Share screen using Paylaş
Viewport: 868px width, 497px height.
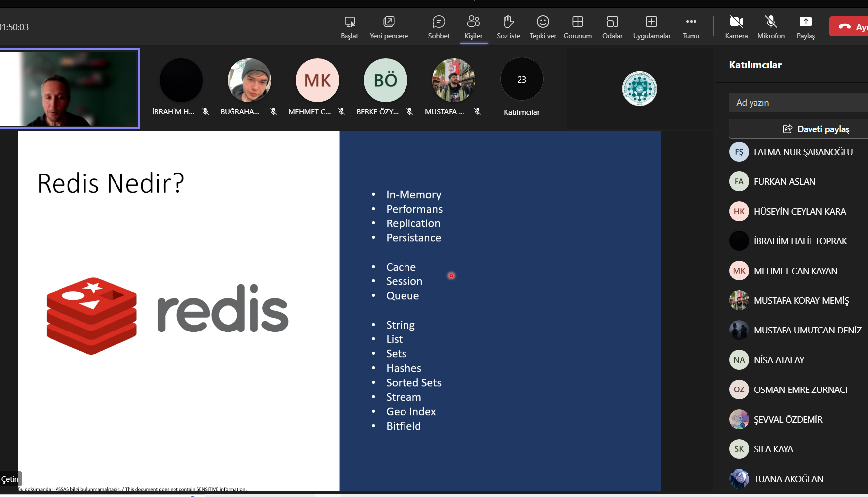(x=806, y=27)
